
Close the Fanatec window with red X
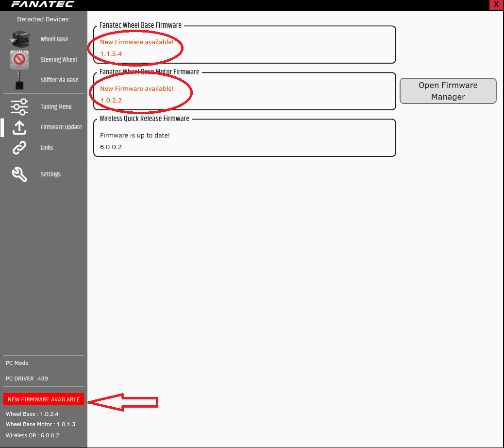tap(496, 4)
